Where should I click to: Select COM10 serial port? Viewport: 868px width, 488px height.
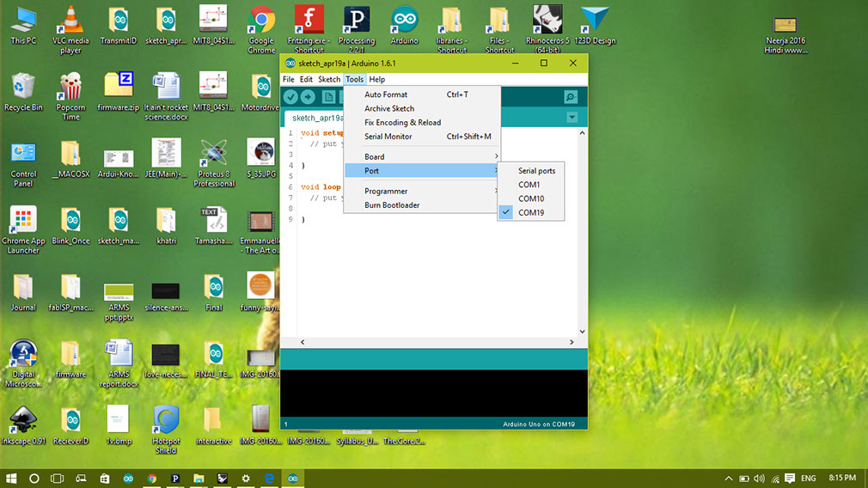[x=531, y=198]
